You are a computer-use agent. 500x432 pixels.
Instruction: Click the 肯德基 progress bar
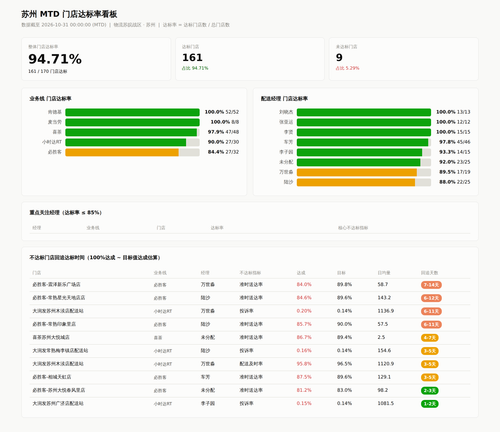(132, 112)
